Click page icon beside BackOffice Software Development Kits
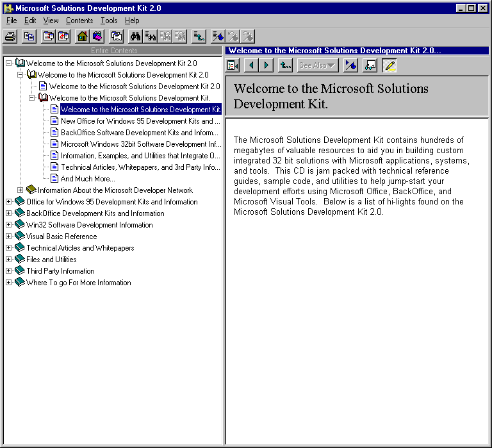Image resolution: width=492 pixels, height=448 pixels. [x=54, y=132]
